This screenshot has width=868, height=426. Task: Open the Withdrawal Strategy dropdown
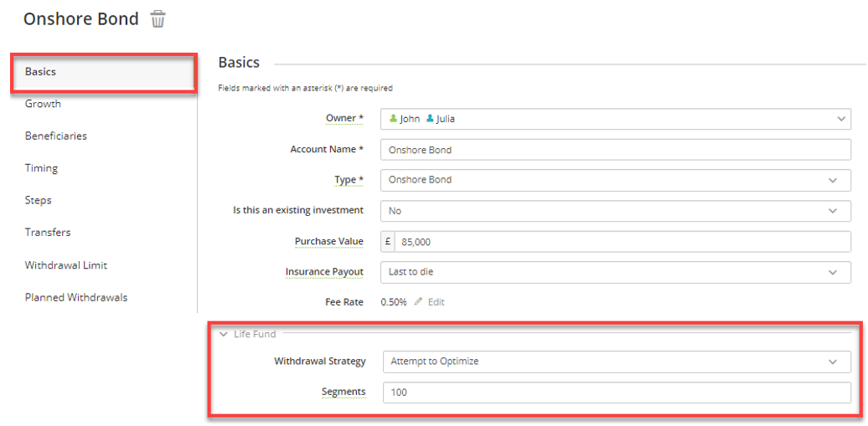point(617,362)
